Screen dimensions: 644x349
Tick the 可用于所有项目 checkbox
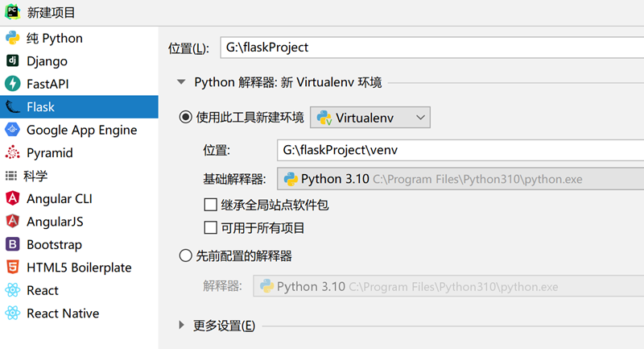[211, 227]
